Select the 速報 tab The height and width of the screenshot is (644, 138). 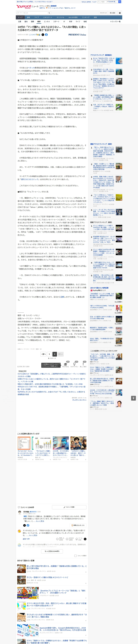28,17
